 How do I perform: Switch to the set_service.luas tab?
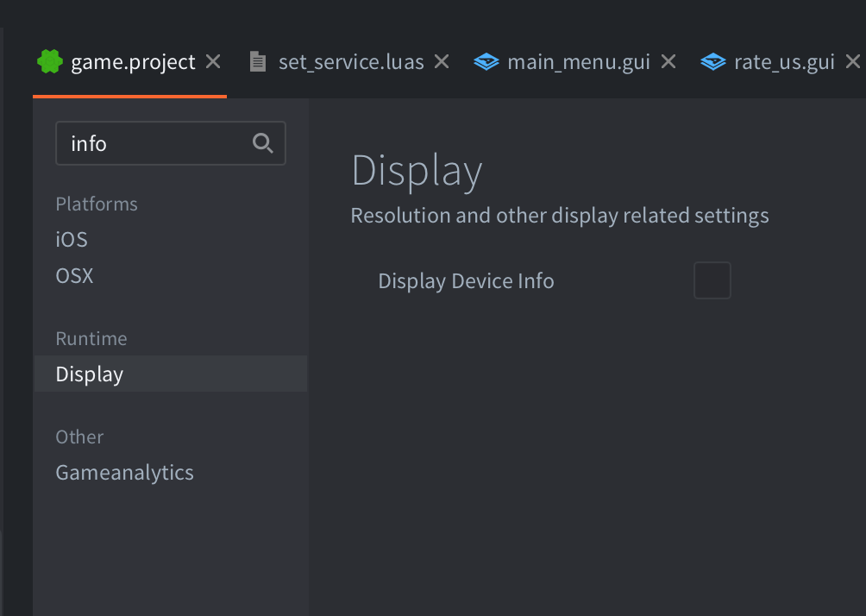tap(350, 62)
